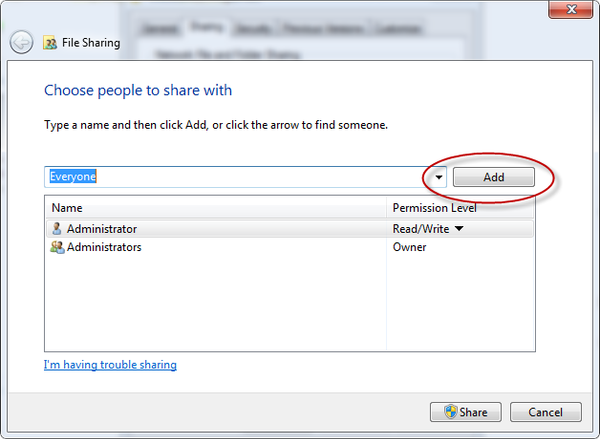Viewport: 600px width, 439px height.
Task: Sort by the Name column header
Action: (215, 208)
